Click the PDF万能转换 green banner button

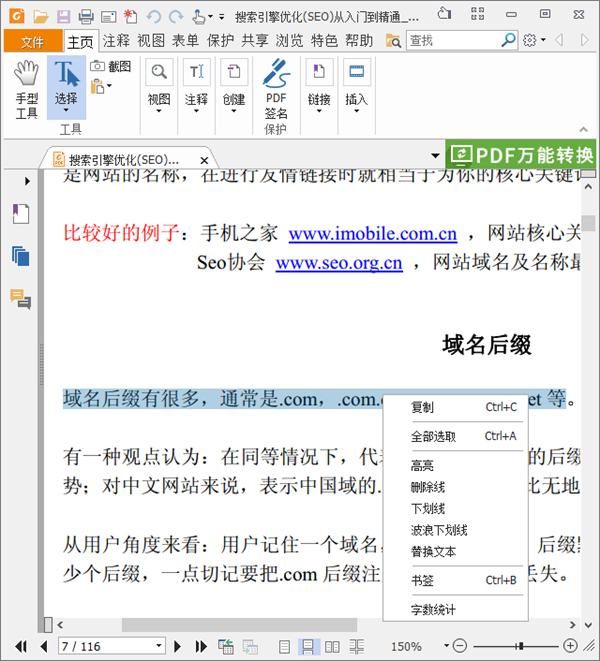click(520, 154)
